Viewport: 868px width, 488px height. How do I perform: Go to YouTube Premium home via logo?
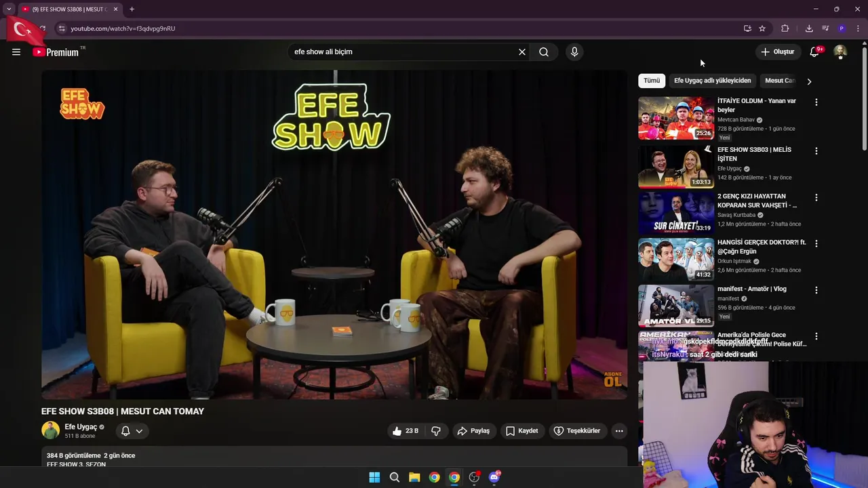click(56, 52)
